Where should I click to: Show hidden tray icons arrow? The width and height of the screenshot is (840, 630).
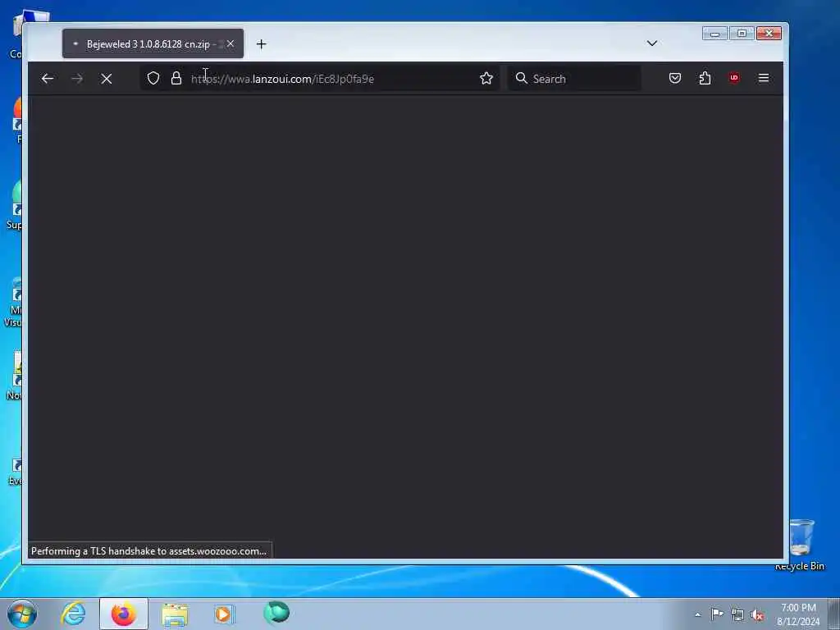click(x=697, y=614)
